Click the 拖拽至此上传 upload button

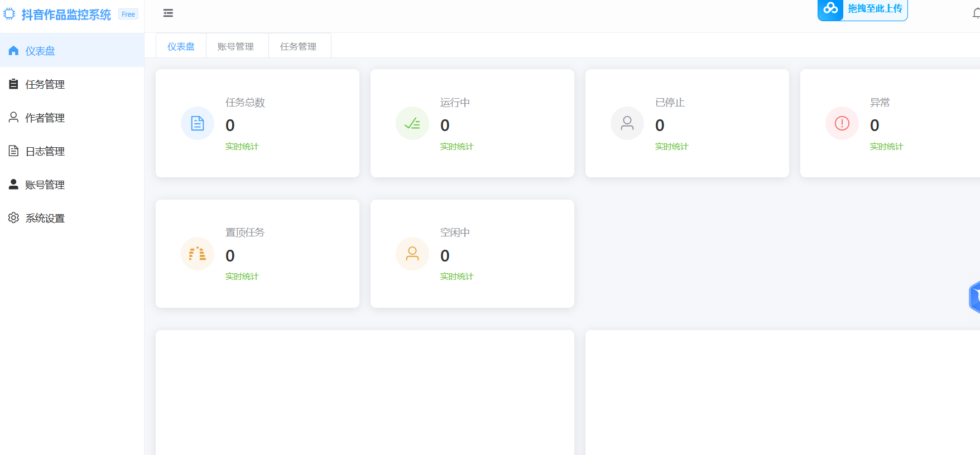coord(875,9)
